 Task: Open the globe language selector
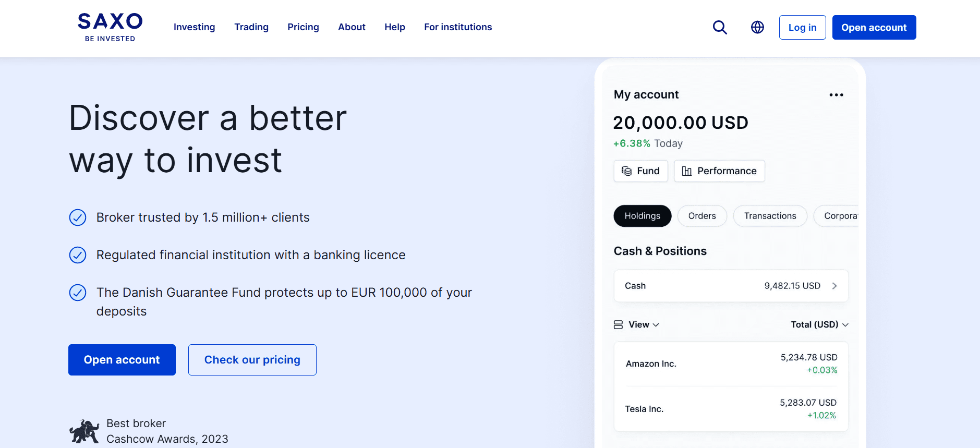(757, 27)
